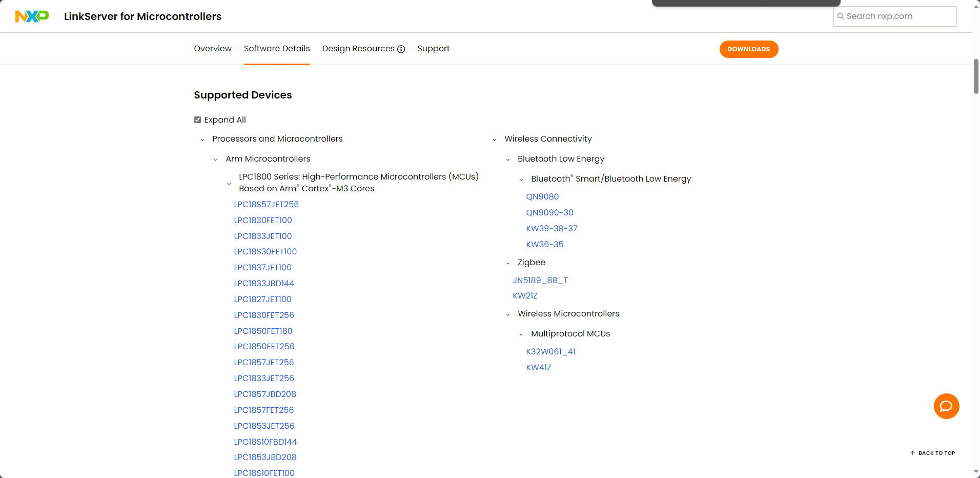Screen dimensions: 980x478
Task: Select the LPC1830FET100 device link
Action: pos(263,220)
